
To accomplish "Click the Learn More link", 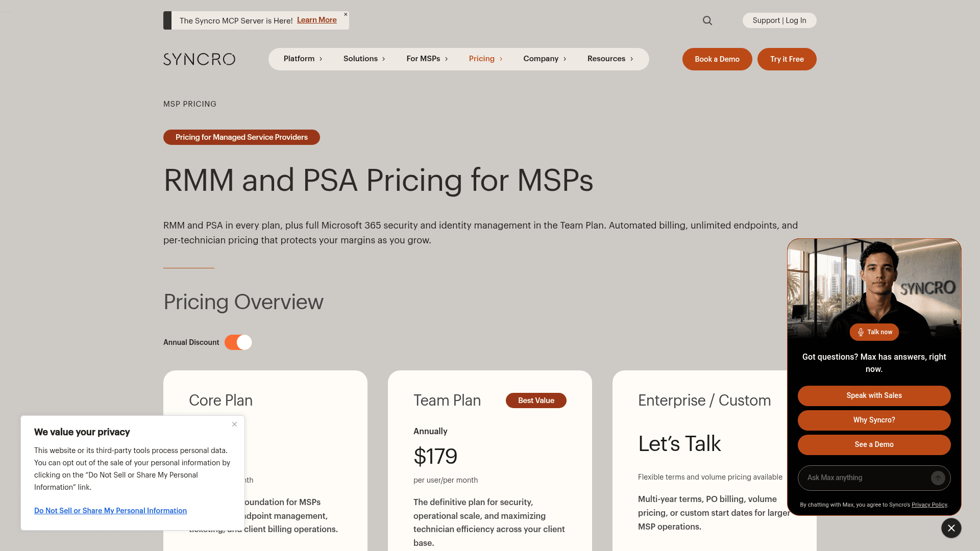I will [317, 20].
